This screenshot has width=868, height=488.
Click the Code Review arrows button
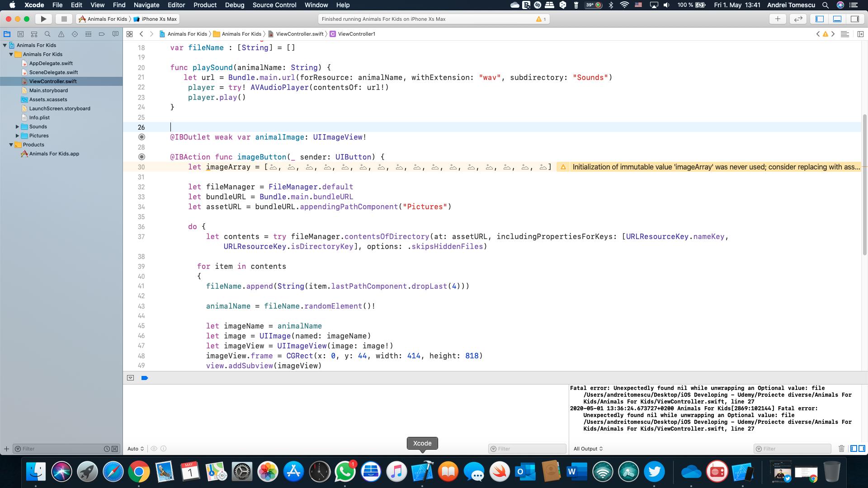tap(798, 19)
